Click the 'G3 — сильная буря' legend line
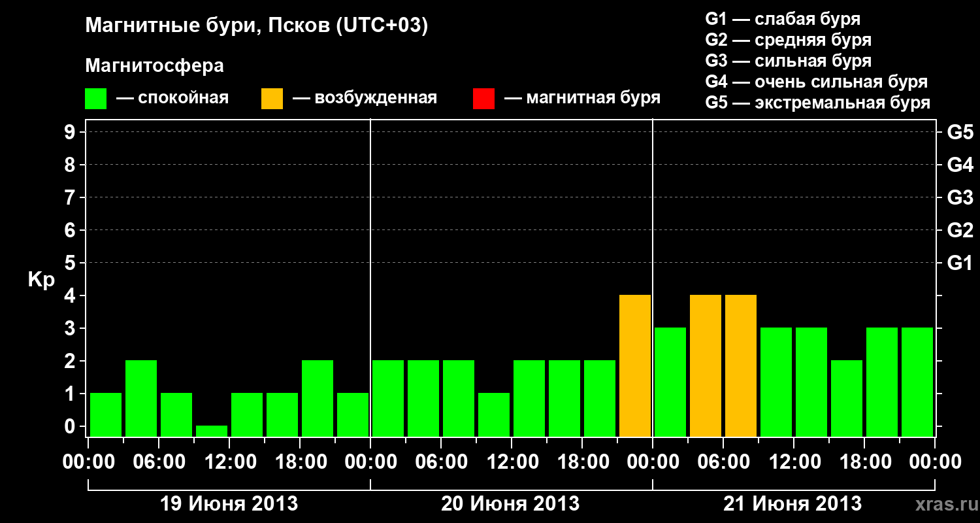 coord(788,61)
